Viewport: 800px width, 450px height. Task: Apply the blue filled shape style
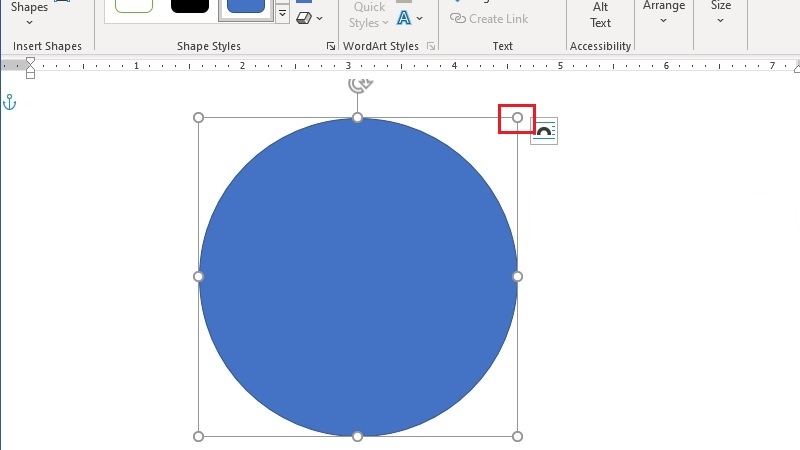246,6
